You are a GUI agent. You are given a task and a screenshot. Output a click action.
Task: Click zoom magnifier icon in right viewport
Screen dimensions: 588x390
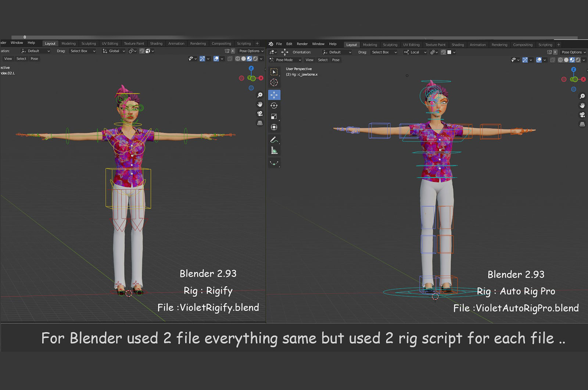coord(582,96)
